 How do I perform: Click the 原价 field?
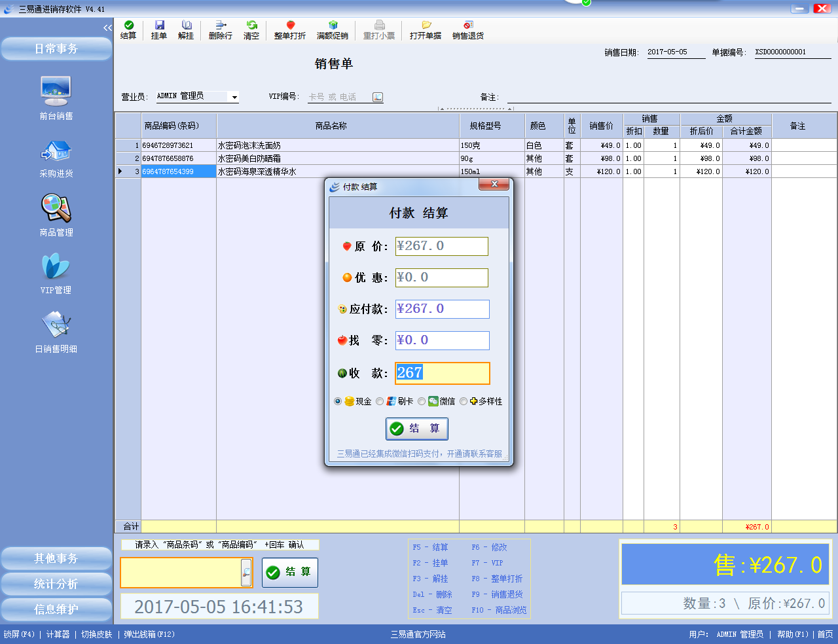[442, 246]
